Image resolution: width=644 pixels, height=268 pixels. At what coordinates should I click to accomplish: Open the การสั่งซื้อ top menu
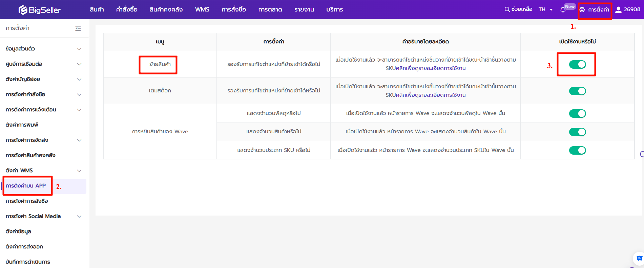point(234,9)
